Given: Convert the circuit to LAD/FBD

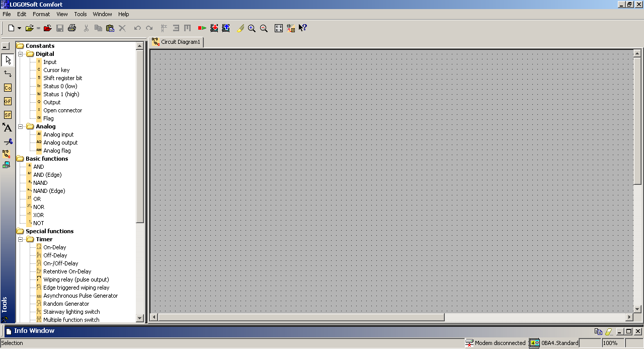Looking at the screenshot, I should click(291, 28).
